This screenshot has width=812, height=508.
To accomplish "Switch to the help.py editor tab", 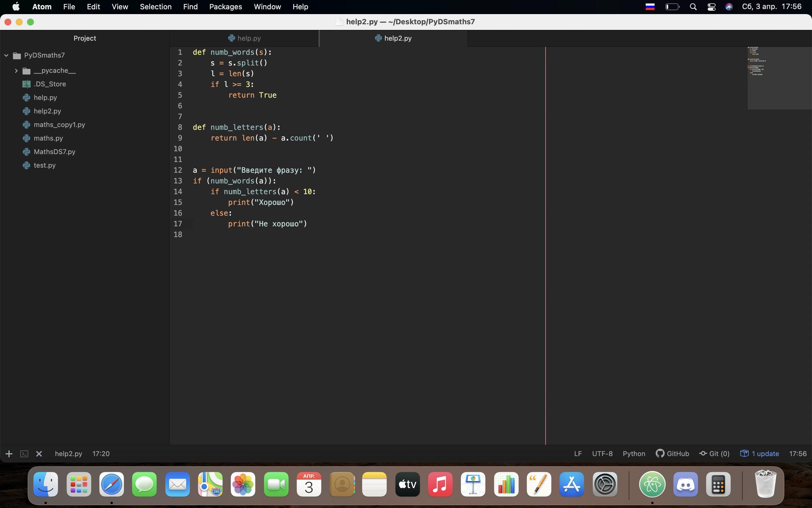I will click(244, 38).
